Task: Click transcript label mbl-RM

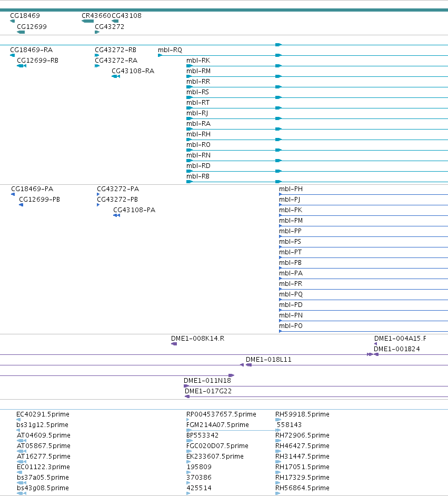Action: tap(198, 71)
